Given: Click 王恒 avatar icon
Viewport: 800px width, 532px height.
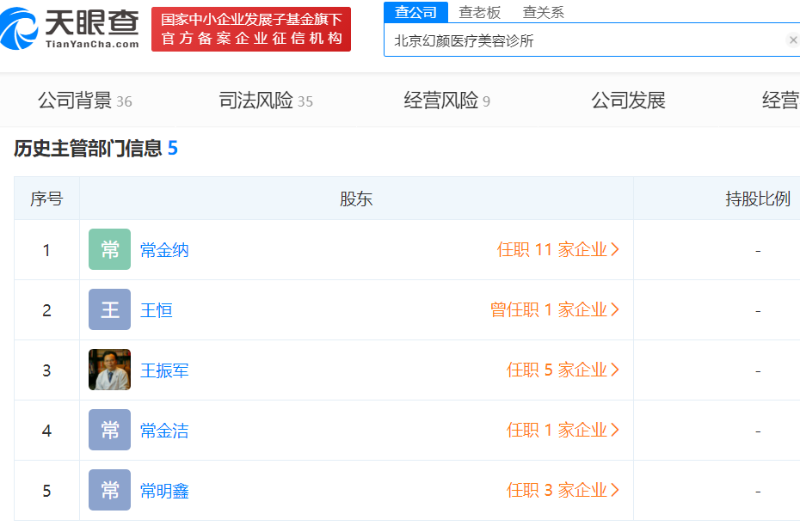Looking at the screenshot, I should pos(109,310).
